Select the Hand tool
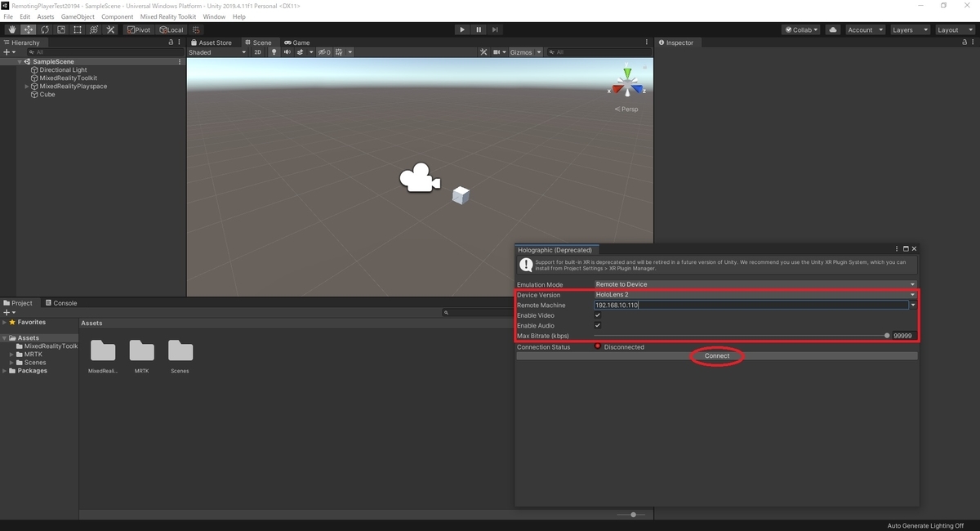The width and height of the screenshot is (980, 531). tap(12, 29)
